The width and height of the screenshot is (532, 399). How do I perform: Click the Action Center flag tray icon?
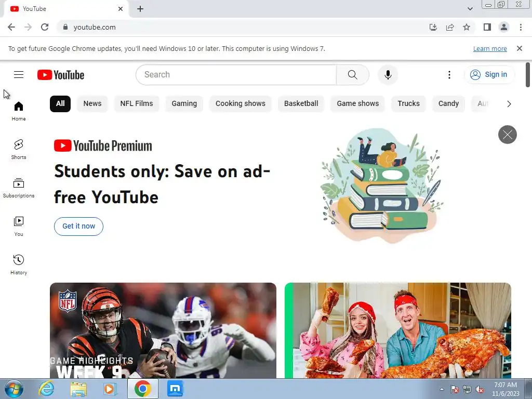[455, 390]
